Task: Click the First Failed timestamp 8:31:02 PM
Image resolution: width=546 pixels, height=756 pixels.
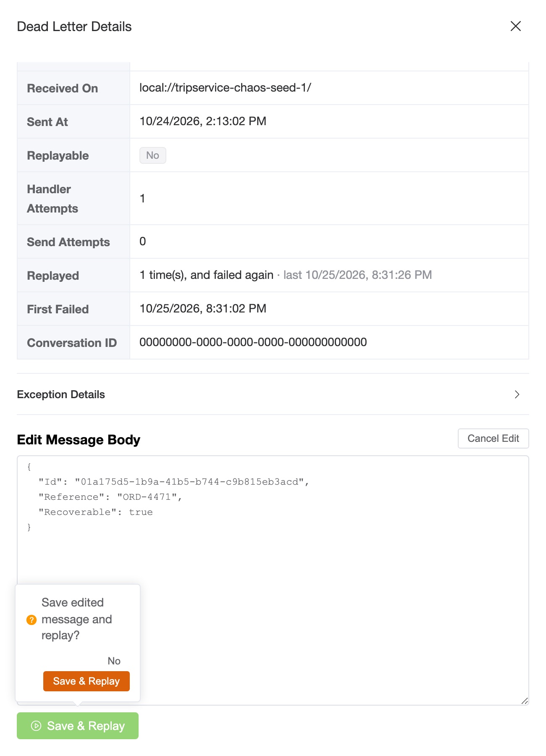Action: pos(236,309)
